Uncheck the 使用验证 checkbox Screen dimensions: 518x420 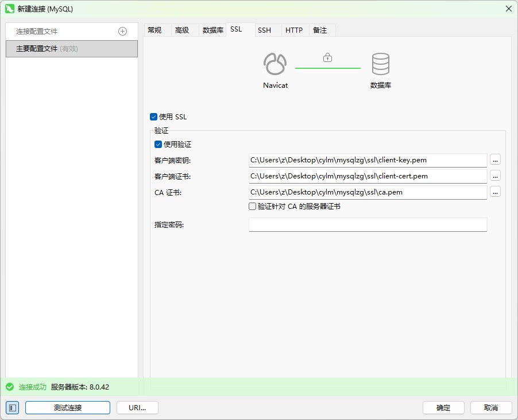pyautogui.click(x=159, y=144)
